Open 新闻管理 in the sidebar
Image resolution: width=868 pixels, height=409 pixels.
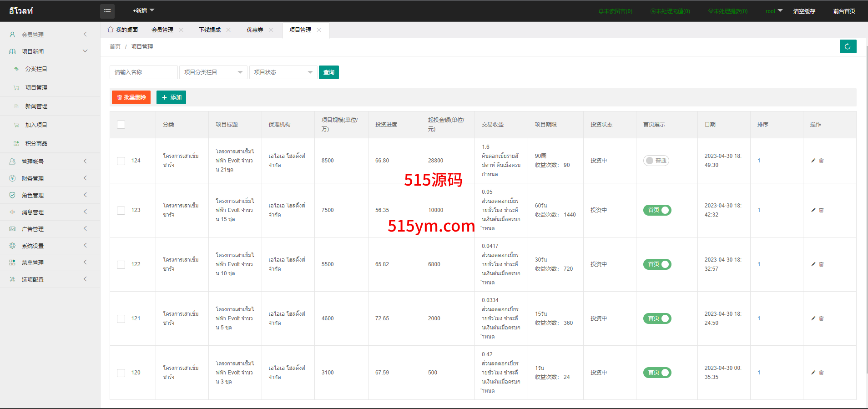[36, 106]
